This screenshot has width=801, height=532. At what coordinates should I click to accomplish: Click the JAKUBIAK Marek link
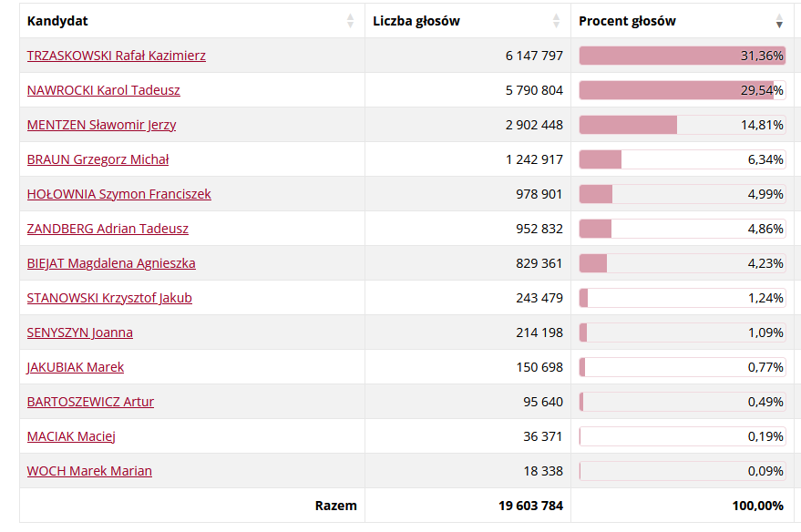pos(76,367)
